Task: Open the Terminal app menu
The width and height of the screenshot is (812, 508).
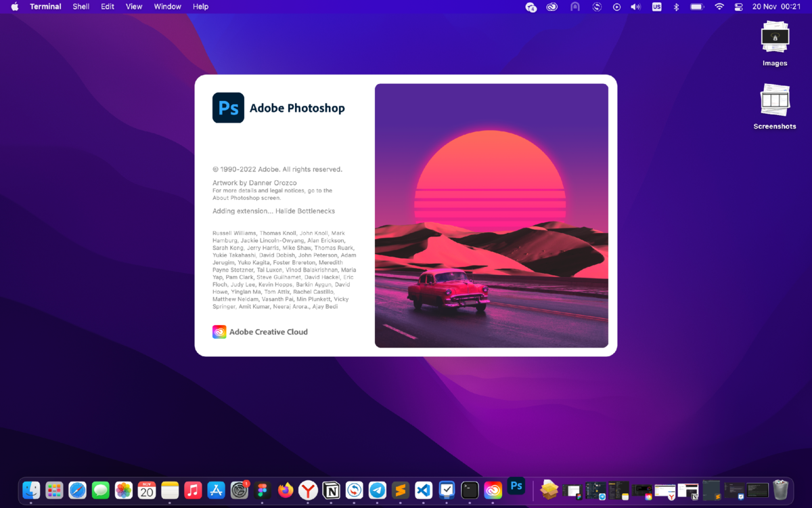Action: coord(45,7)
